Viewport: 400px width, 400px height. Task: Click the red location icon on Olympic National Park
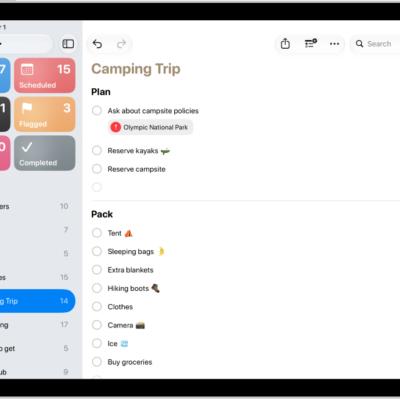(x=116, y=127)
